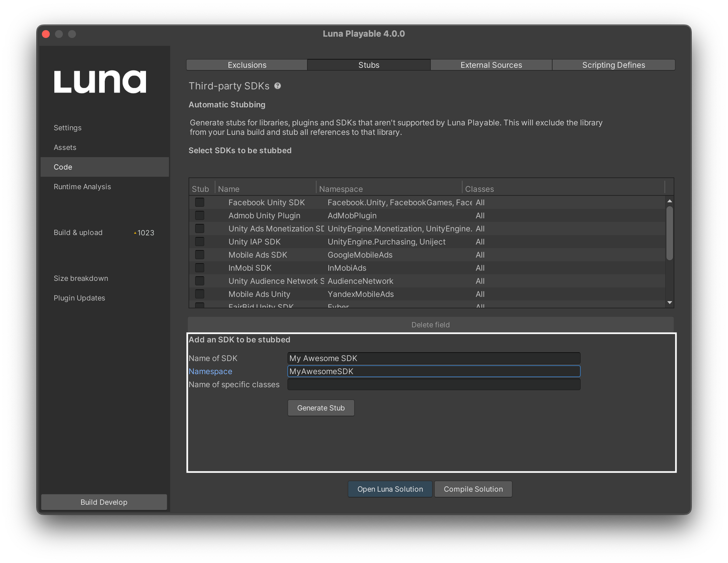Viewport: 728px width, 563px height.
Task: Open Luna Solution via button
Action: point(390,489)
